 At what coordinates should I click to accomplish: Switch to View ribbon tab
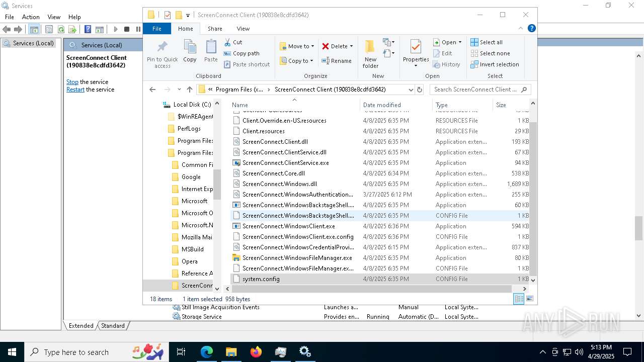243,29
